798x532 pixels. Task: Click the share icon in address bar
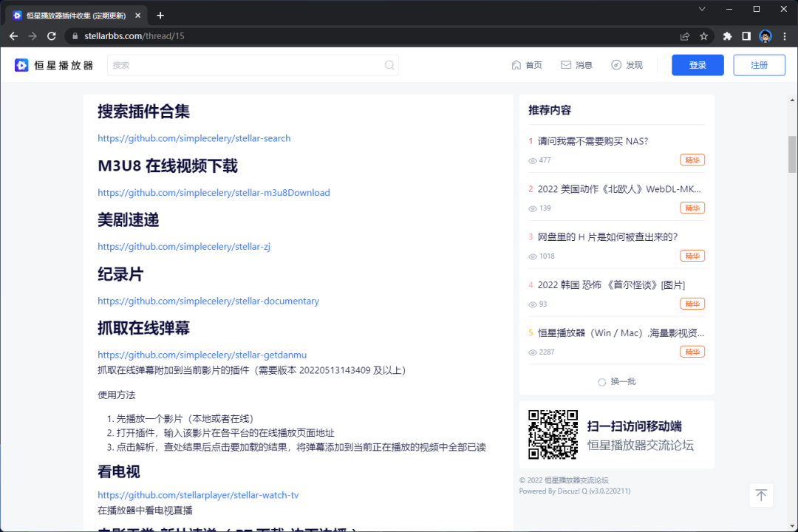pyautogui.click(x=684, y=35)
